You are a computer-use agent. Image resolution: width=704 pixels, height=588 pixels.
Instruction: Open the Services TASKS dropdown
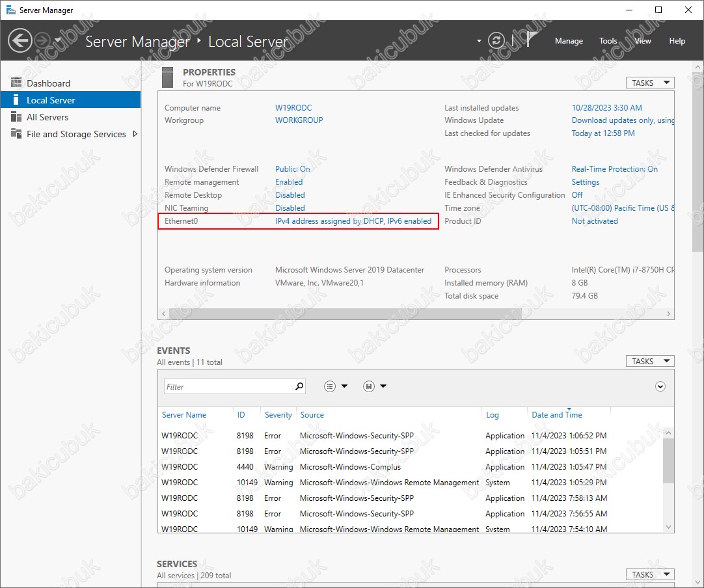coord(650,574)
